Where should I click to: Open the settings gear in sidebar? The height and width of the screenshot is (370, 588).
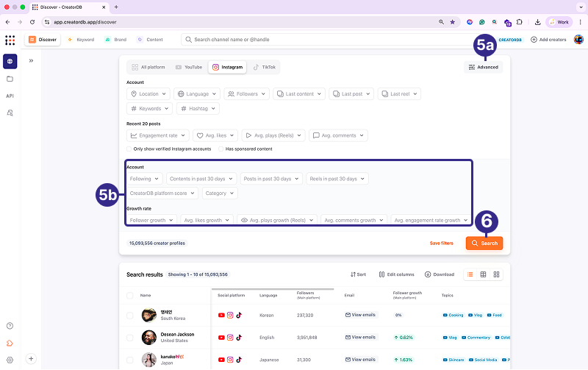(10, 360)
